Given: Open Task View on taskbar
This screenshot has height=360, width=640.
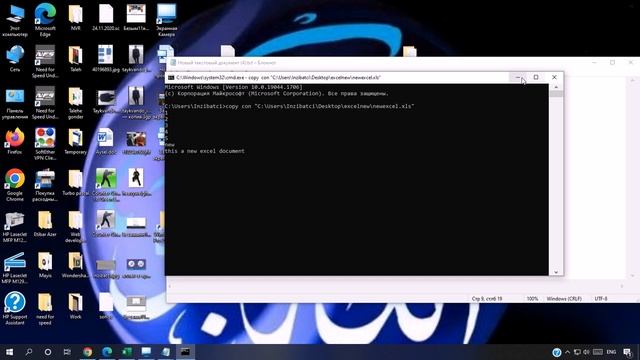Looking at the screenshot, I should [x=67, y=352].
